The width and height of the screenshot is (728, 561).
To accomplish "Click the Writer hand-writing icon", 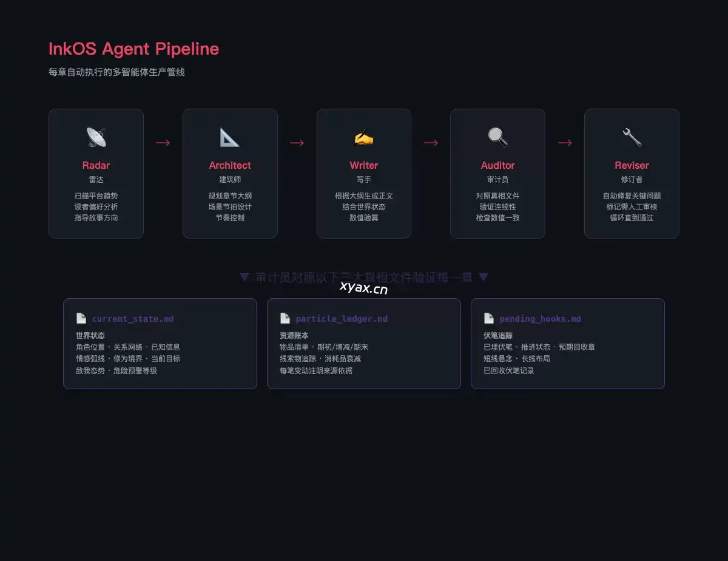I will point(364,137).
